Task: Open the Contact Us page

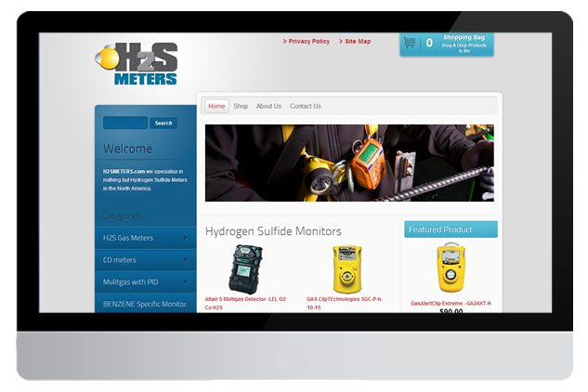Action: tap(305, 106)
